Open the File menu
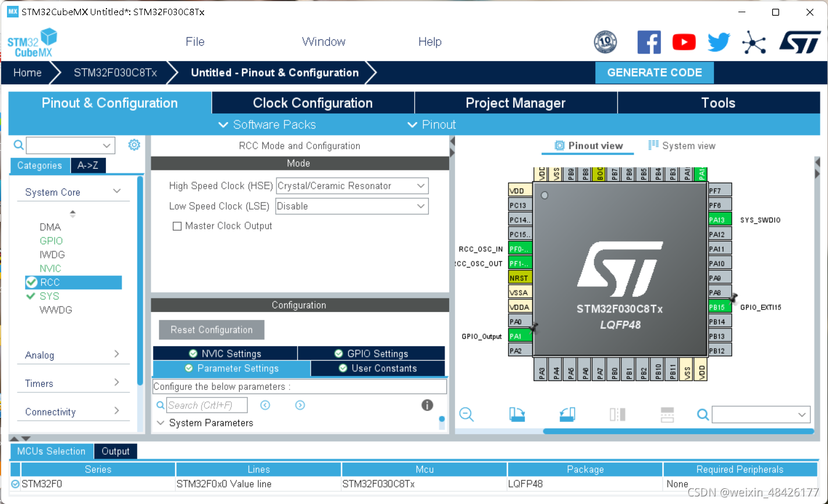This screenshot has height=504, width=828. coord(195,42)
